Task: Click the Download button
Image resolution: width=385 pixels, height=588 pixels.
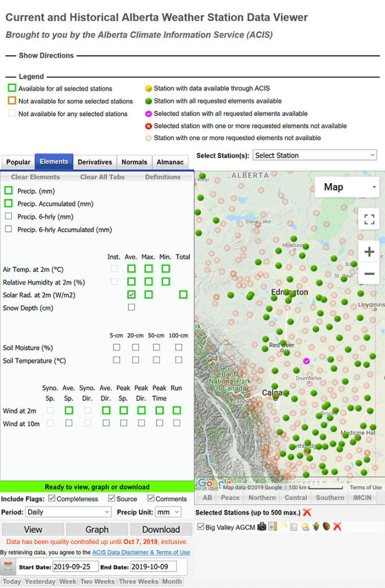Action: tap(161, 530)
